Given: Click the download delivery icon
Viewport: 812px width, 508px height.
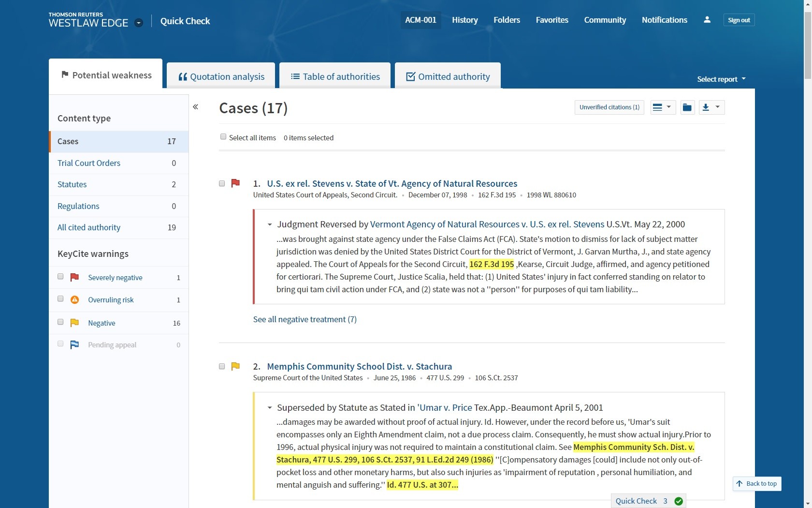Looking at the screenshot, I should tap(706, 107).
